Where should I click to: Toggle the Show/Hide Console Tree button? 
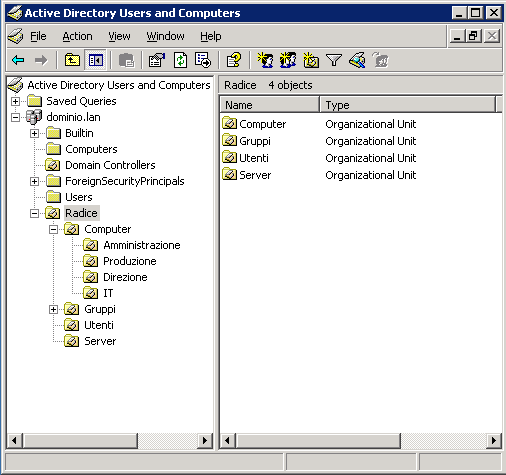coord(95,60)
